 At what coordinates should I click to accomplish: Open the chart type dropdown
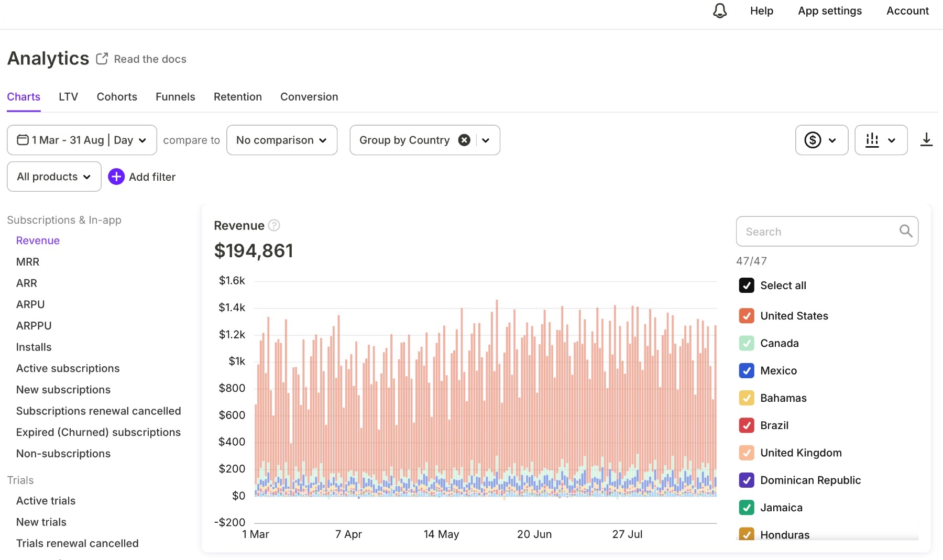click(881, 140)
